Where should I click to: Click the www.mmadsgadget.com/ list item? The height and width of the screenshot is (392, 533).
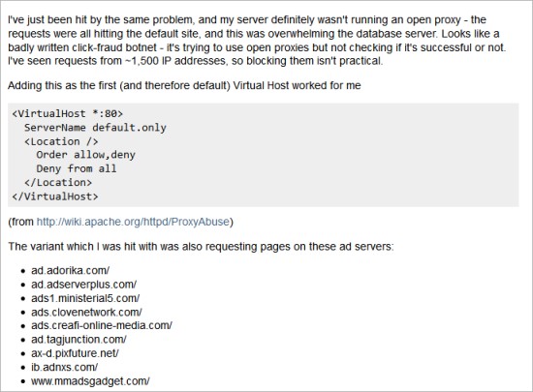(90, 381)
